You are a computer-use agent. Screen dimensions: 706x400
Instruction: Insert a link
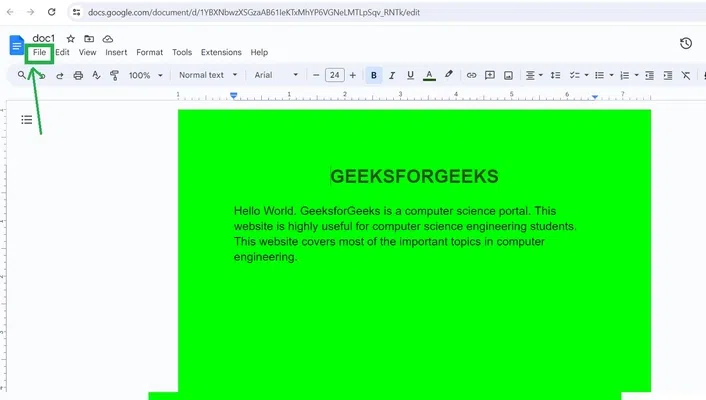click(471, 75)
